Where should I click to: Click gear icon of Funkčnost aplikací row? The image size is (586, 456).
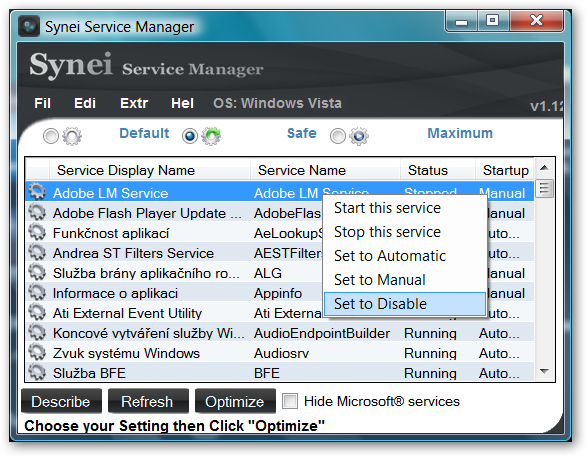37,232
